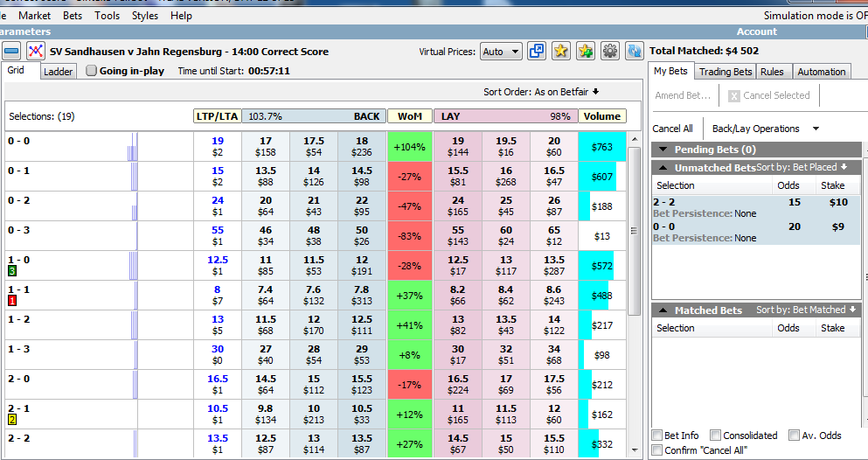Click the yellow star favourites icon

[x=561, y=52]
